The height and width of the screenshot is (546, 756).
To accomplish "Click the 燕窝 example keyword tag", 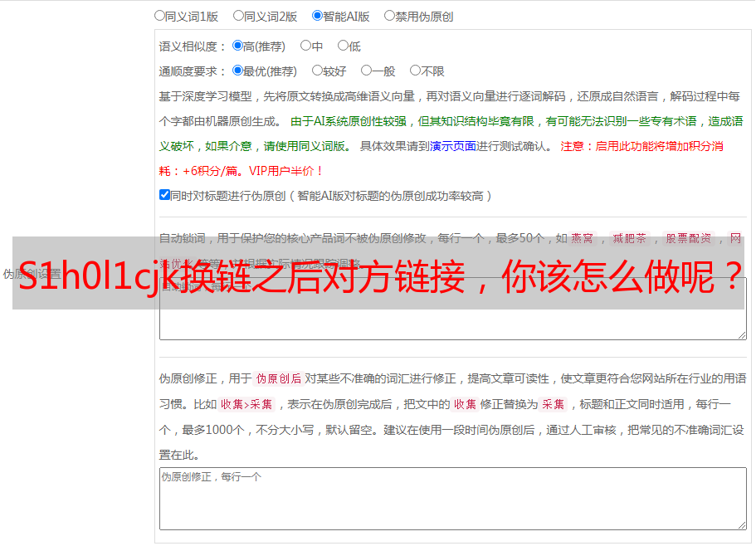I will click(x=583, y=238).
